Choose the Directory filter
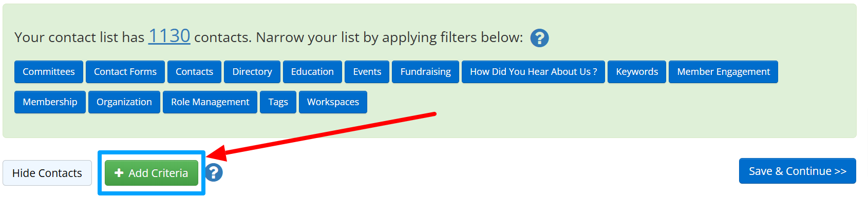Screen dimensions: 868x197 point(252,72)
